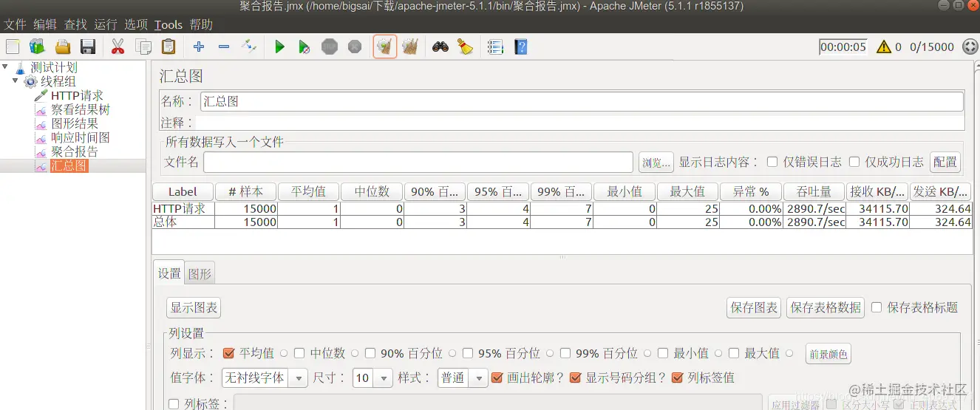
Task: Check the 最大值 column checkbox
Action: [734, 353]
